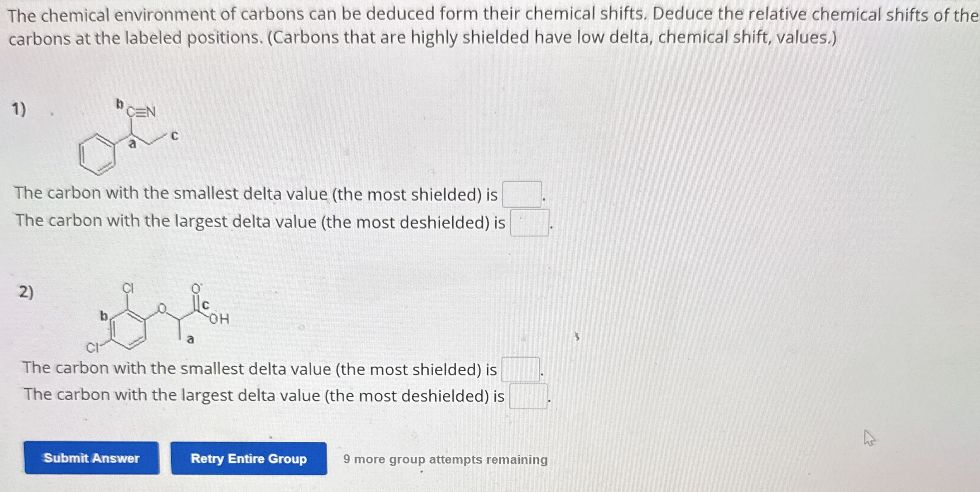Click the question number 2) label

coord(26,292)
